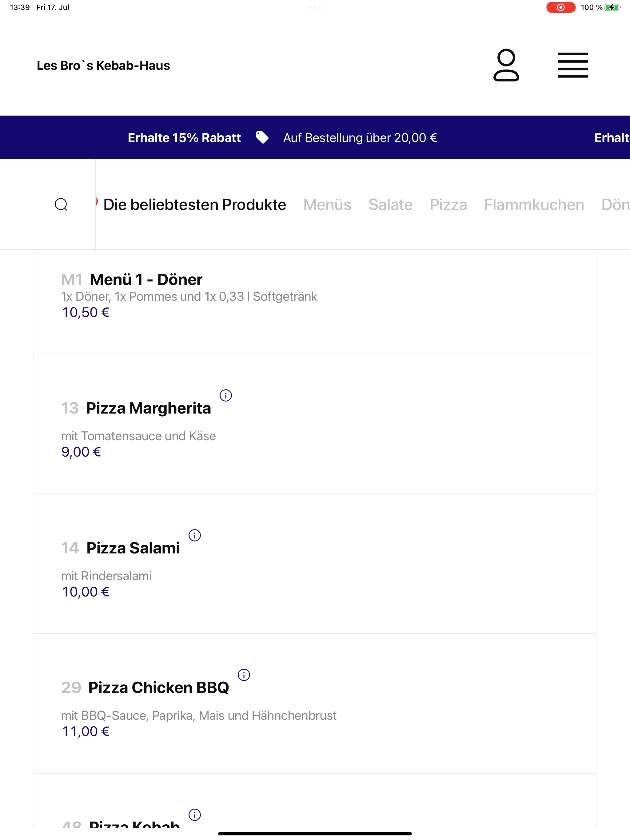The width and height of the screenshot is (630, 840).
Task: Select the Pizza Chicken BBQ item
Action: 315,703
